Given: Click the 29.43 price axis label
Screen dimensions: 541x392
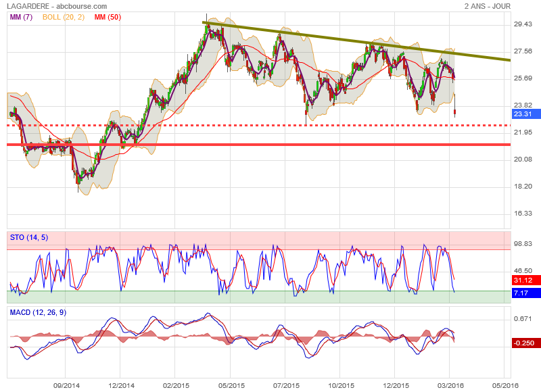Looking at the screenshot, I should click(x=523, y=24).
